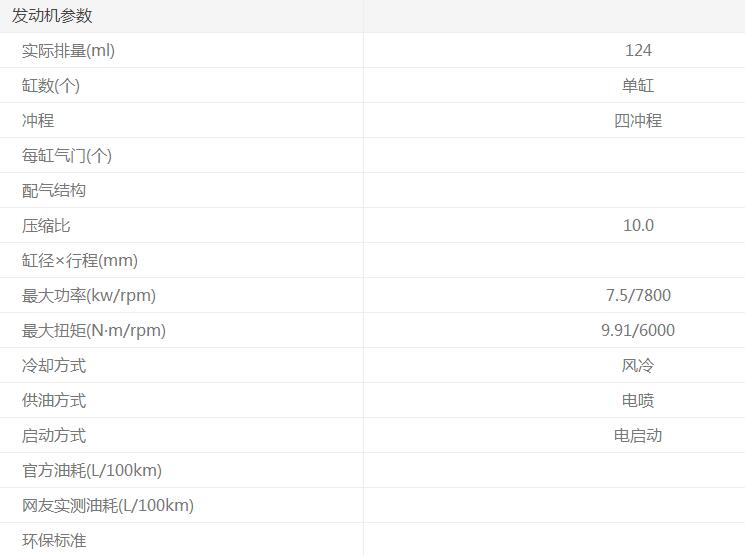Screen dimensions: 745x556
Task: Select the 电喷 fuel supply value
Action: click(x=638, y=401)
